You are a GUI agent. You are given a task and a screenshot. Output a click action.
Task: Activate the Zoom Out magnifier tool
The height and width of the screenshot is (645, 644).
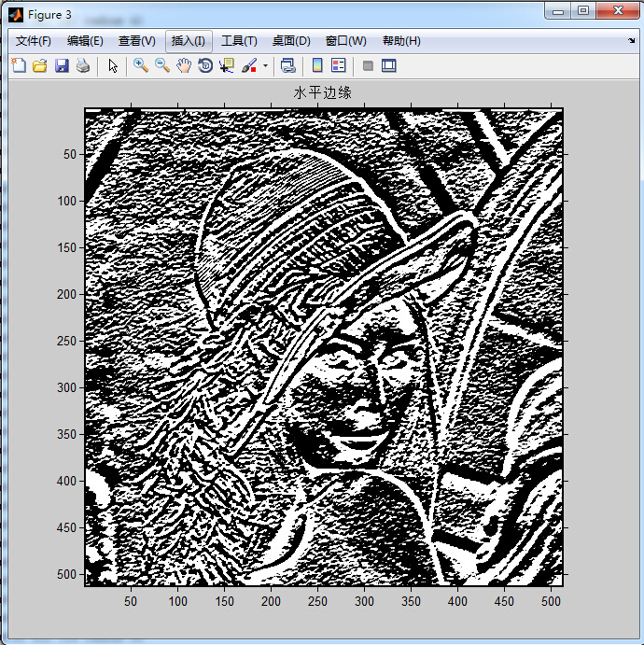pyautogui.click(x=162, y=65)
